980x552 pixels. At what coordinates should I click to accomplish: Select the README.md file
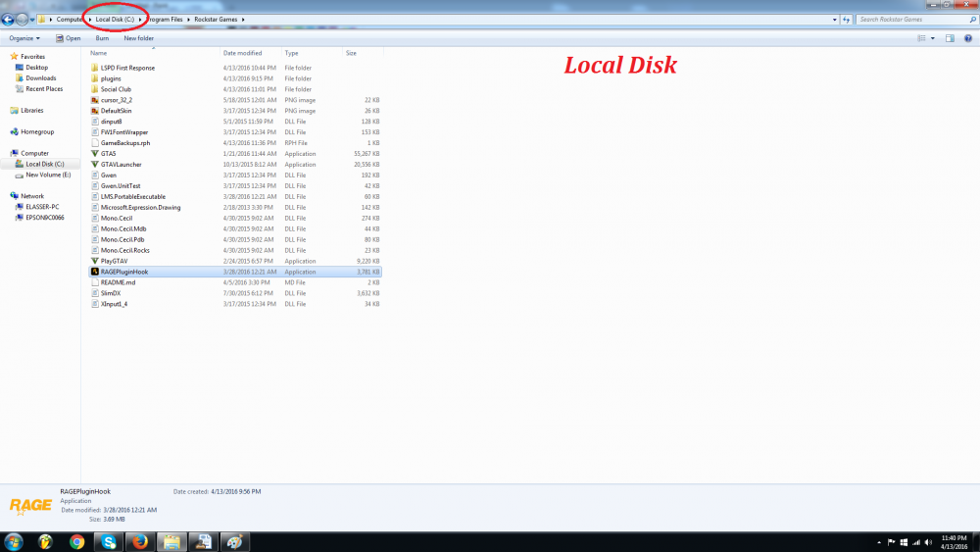[118, 282]
